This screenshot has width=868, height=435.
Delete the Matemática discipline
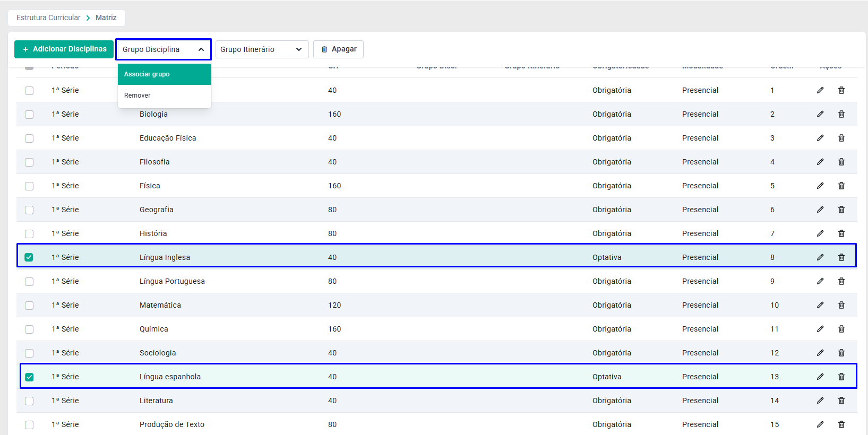(841, 305)
